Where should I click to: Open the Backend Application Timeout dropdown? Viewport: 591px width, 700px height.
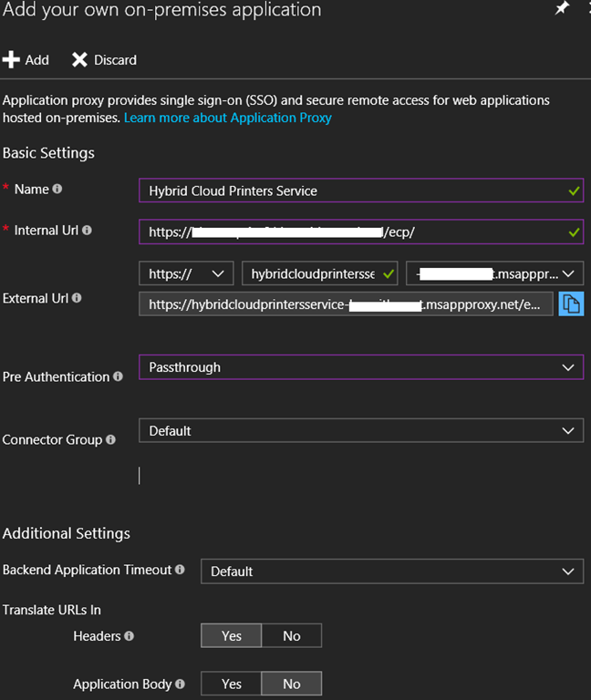click(x=391, y=571)
